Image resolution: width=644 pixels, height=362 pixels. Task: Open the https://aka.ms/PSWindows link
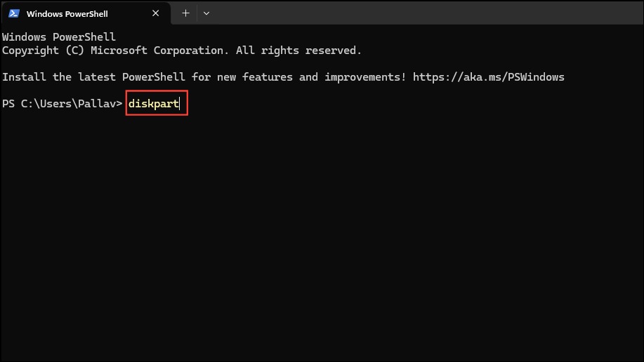488,77
